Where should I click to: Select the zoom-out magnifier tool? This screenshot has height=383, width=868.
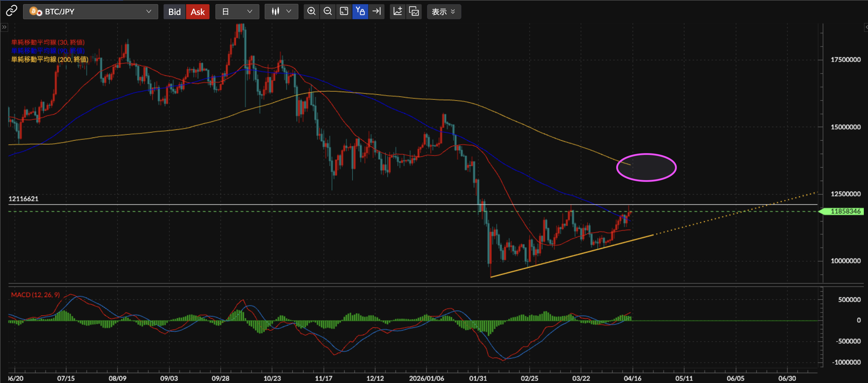[327, 11]
